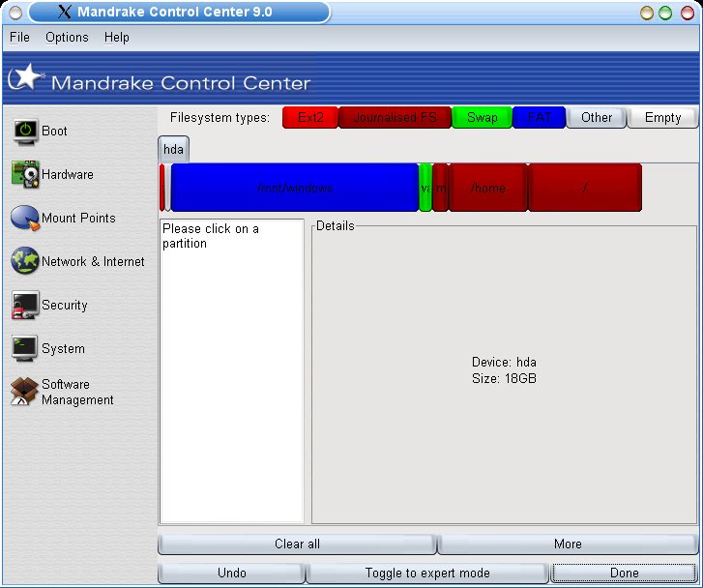
Task: Open the Help menu
Action: (117, 37)
